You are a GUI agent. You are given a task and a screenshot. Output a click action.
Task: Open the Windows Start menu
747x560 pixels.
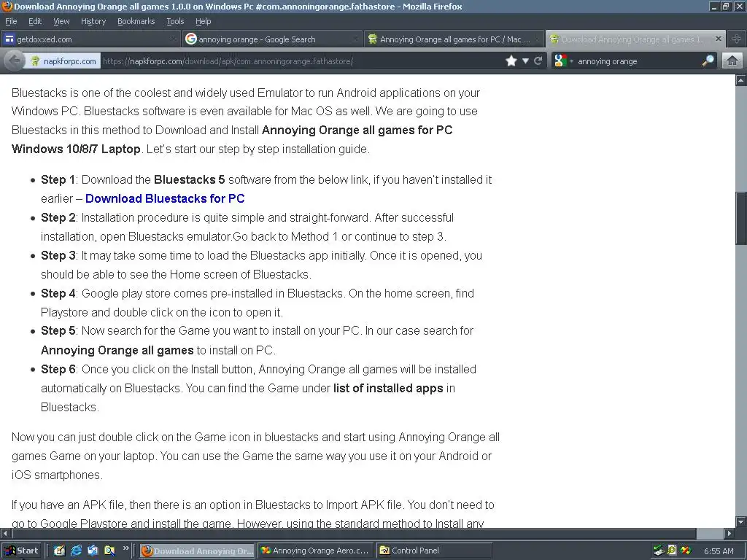click(21, 551)
